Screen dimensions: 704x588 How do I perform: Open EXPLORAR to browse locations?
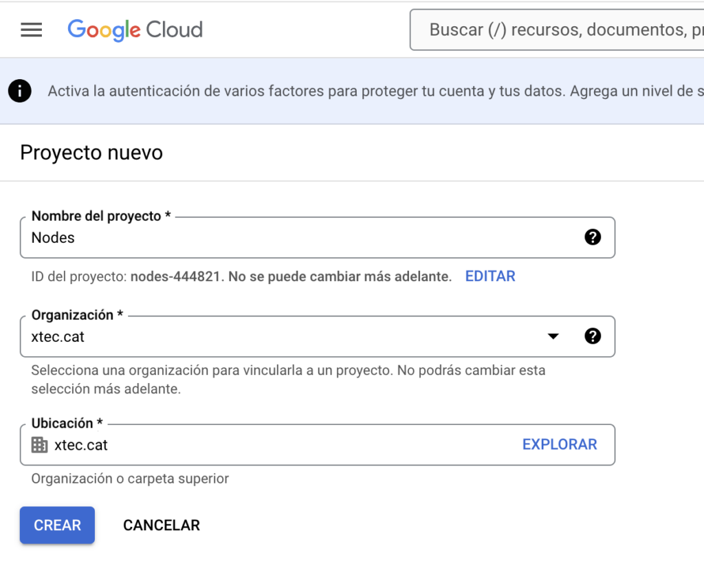point(560,444)
